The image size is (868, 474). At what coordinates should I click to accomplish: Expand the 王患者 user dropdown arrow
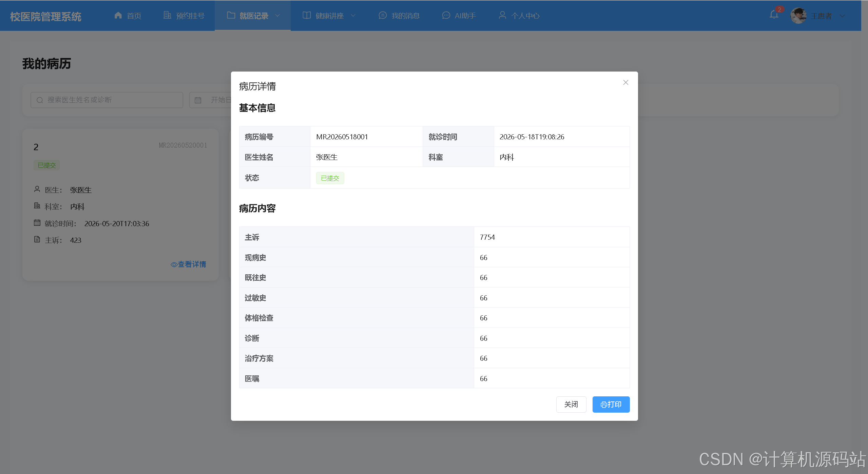point(842,16)
